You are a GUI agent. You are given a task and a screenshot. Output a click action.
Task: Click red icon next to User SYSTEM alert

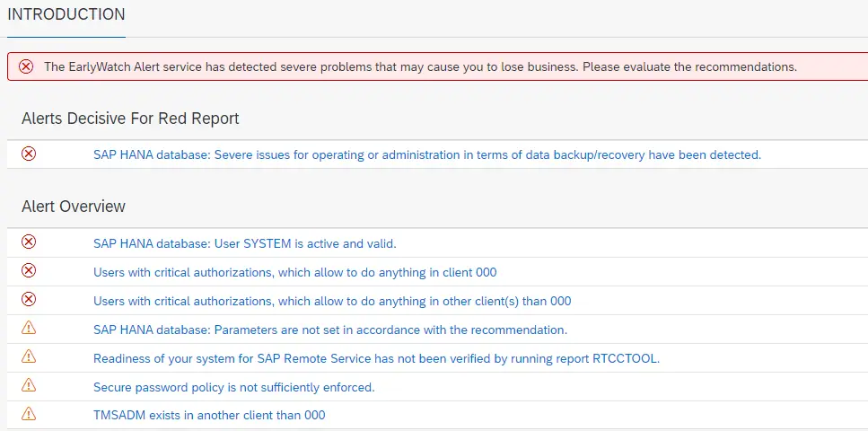coord(29,242)
